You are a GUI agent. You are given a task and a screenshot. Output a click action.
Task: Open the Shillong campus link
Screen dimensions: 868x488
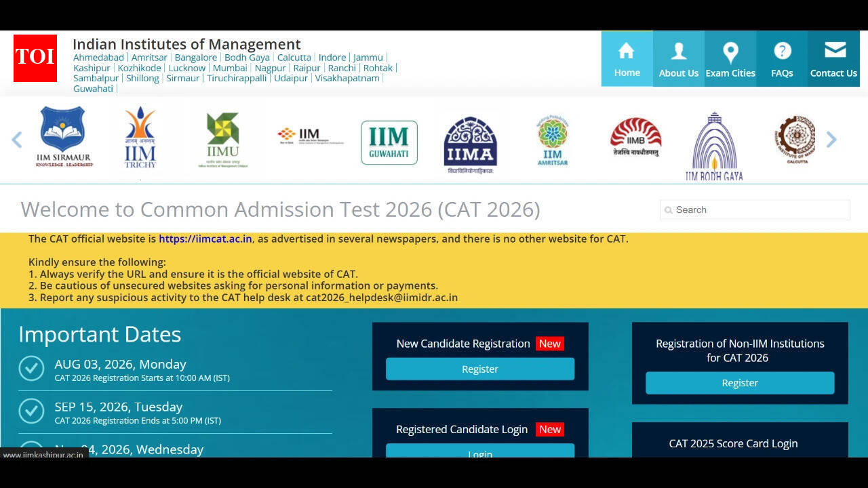coord(142,78)
